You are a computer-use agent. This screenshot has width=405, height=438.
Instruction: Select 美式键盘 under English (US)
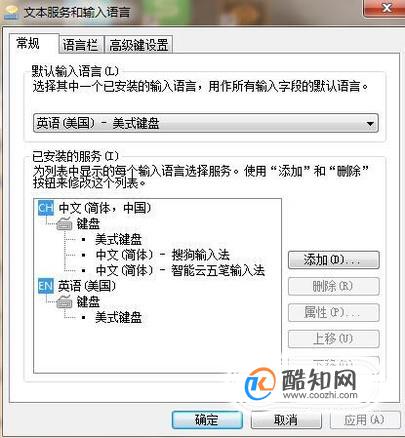click(x=118, y=317)
